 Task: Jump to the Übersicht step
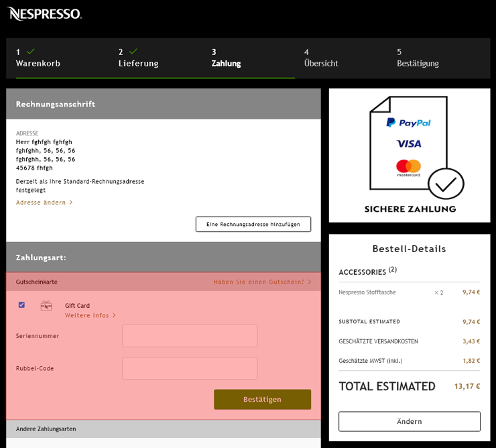(321, 58)
